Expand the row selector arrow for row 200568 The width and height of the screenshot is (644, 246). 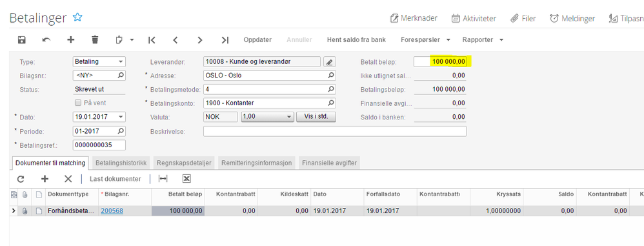coord(14,211)
